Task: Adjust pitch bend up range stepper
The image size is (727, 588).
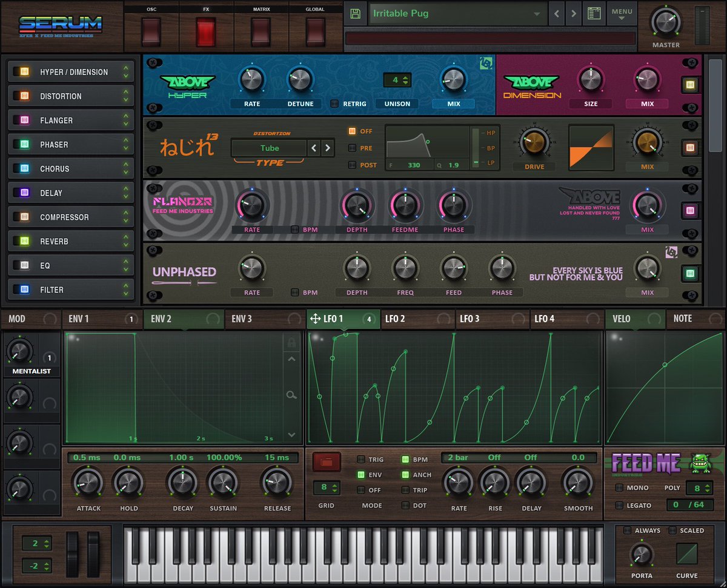Action: 36,543
